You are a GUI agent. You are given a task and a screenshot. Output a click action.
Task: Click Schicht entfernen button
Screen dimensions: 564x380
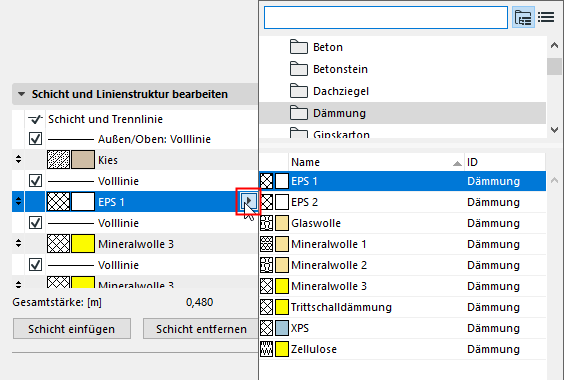pyautogui.click(x=201, y=329)
